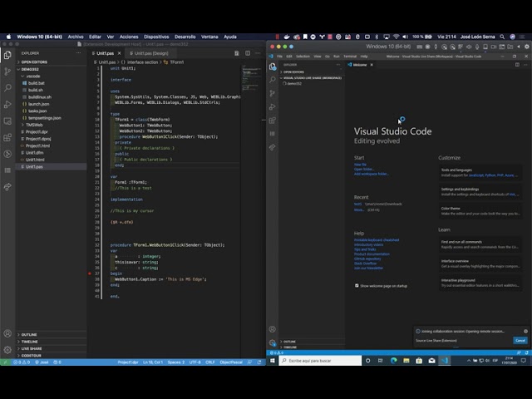Open Manage gear in right VS Code window
This screenshot has width=532, height=399.
[273, 342]
